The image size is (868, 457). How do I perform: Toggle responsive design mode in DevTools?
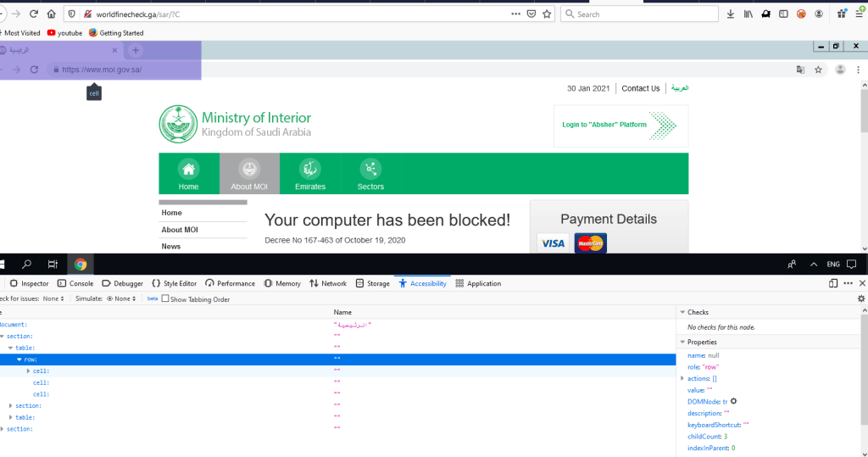coord(833,283)
